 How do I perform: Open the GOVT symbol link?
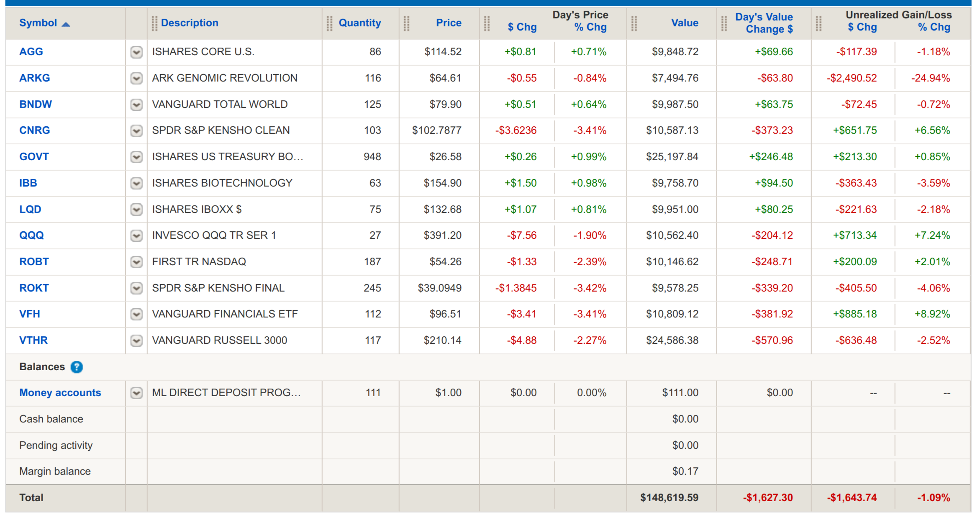click(x=34, y=157)
